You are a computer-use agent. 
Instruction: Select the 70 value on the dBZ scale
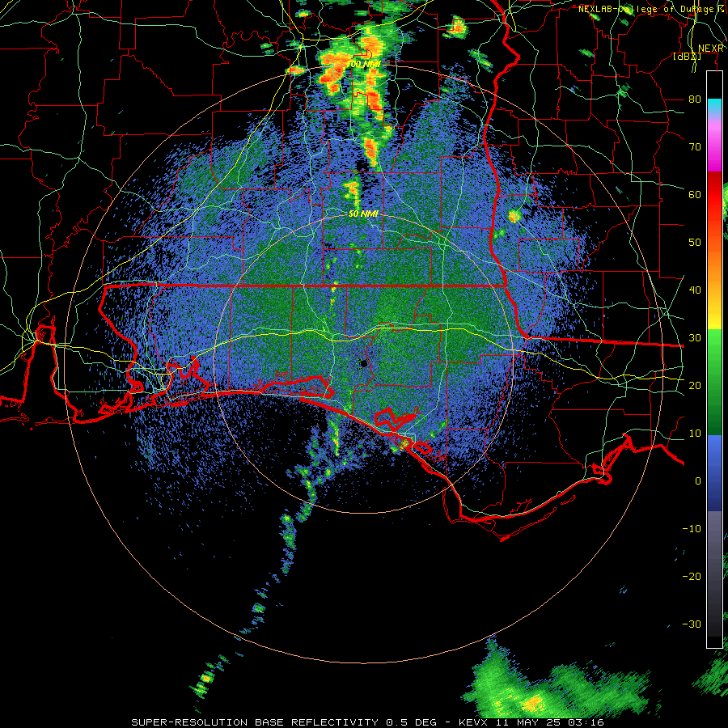(695, 147)
